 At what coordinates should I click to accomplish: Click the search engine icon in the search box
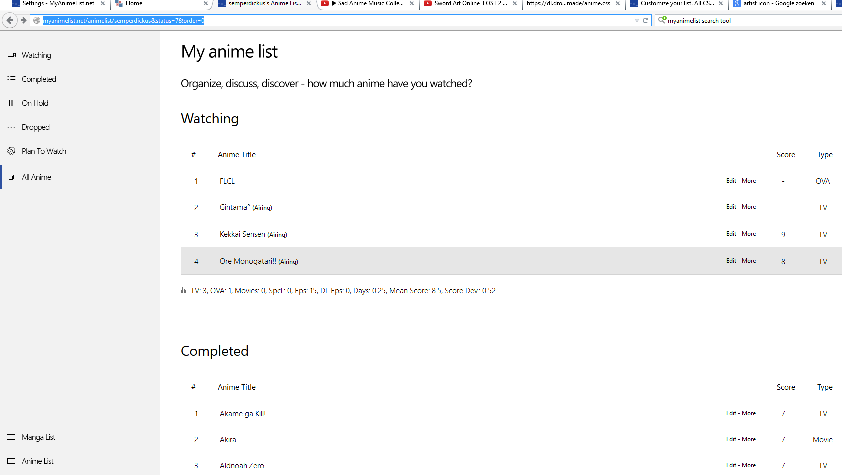[662, 20]
